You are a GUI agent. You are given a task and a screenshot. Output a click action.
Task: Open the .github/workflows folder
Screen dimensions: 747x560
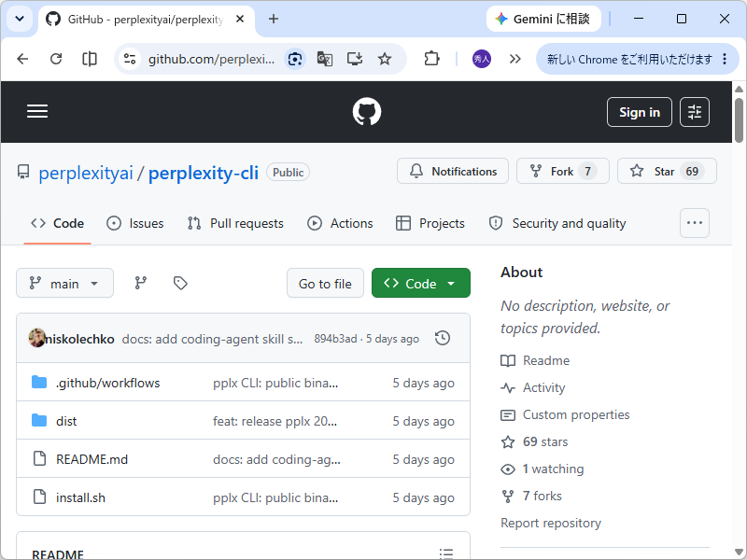(x=107, y=383)
